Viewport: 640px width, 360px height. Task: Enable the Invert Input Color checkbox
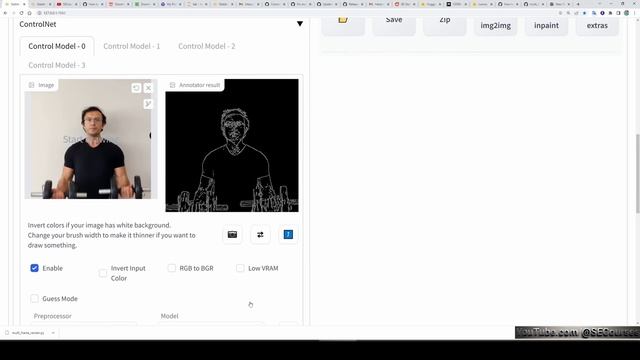click(103, 273)
